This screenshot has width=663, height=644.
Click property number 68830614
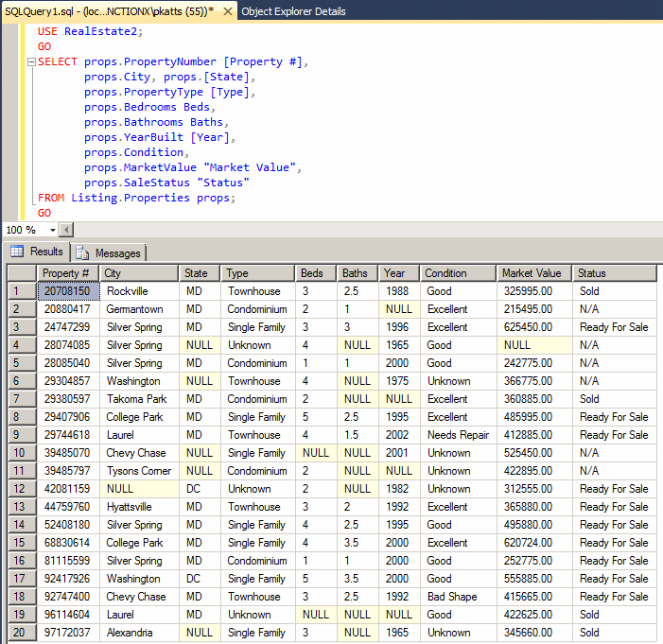coord(68,543)
